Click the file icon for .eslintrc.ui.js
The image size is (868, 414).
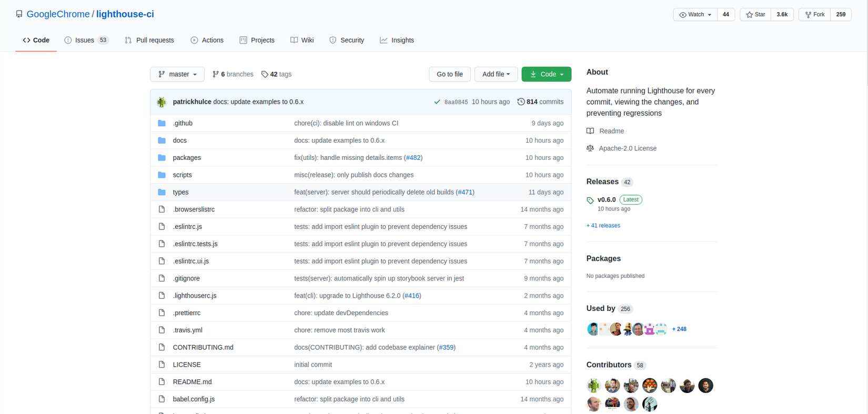click(x=162, y=261)
